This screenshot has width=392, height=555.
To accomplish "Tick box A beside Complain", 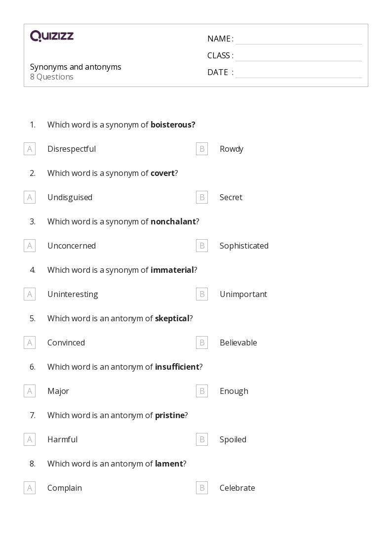I will [30, 488].
